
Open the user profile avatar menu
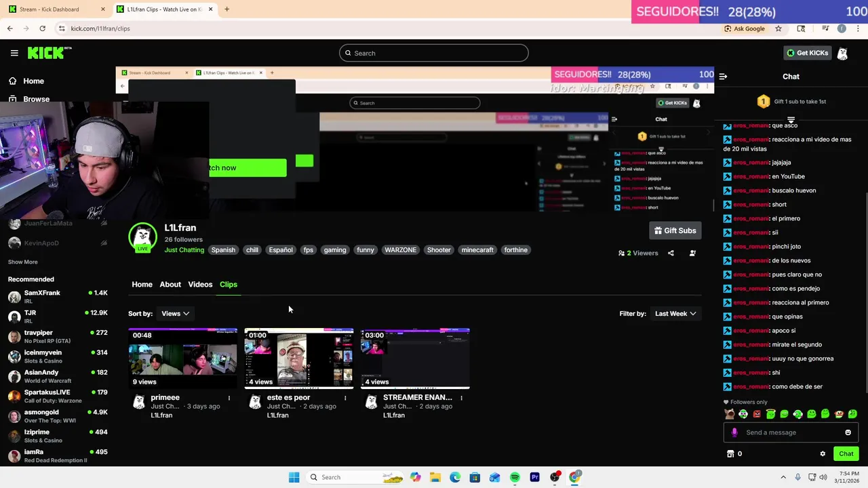pos(843,53)
